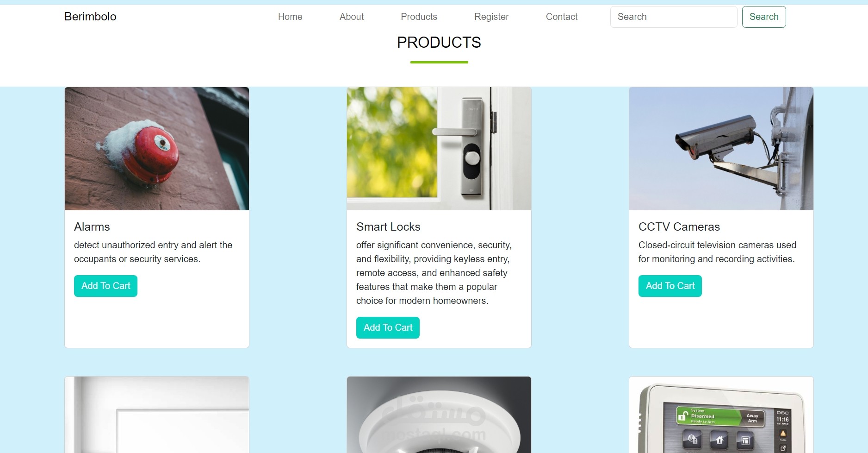Select the DSC control panel image
Image resolution: width=868 pixels, height=453 pixels.
click(x=721, y=415)
